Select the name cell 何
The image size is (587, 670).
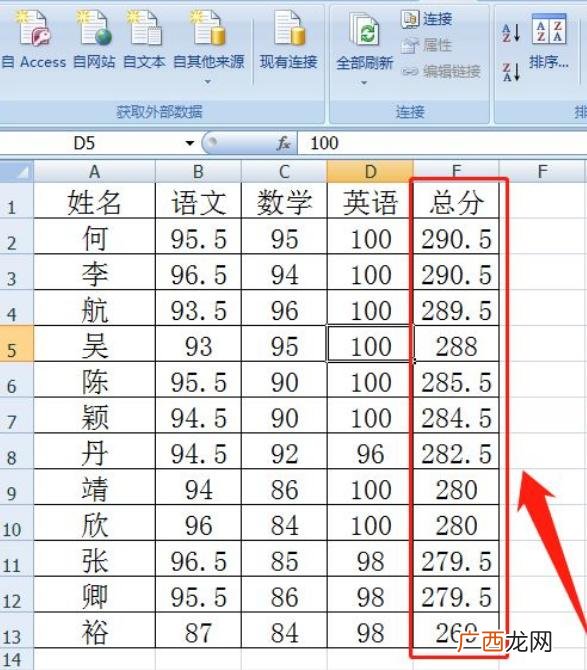click(94, 236)
